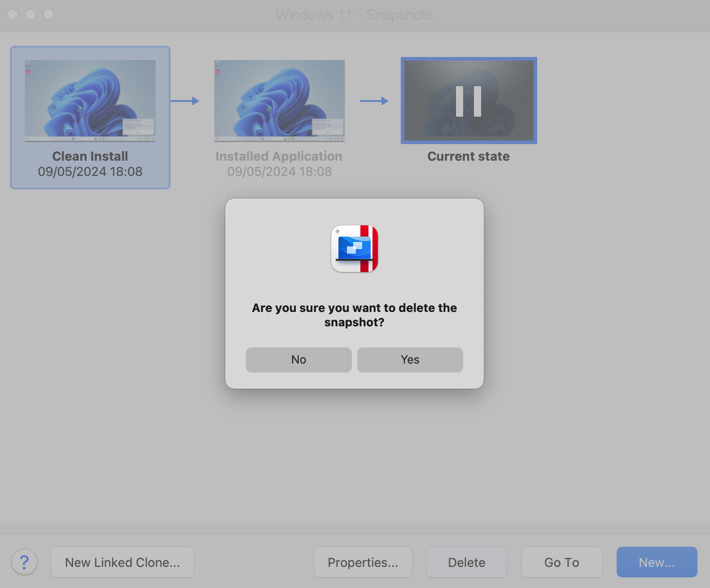Open help with the question mark button
Viewport: 710px width, 588px height.
tap(24, 562)
